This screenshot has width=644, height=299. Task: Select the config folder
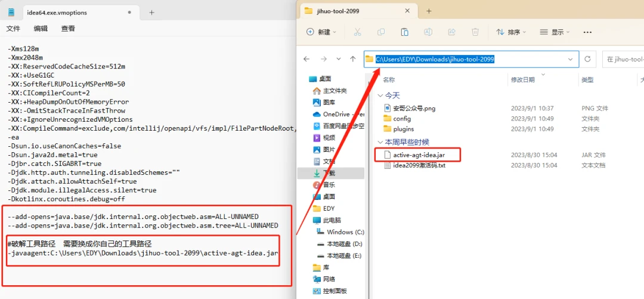click(x=402, y=118)
